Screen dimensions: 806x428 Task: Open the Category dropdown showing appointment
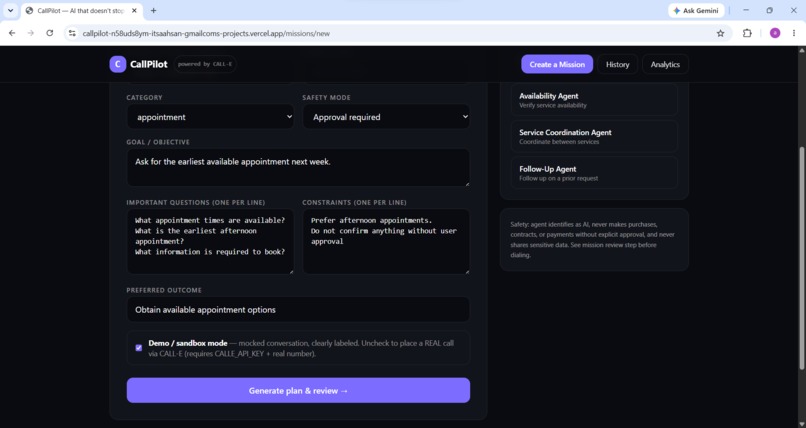pos(210,117)
